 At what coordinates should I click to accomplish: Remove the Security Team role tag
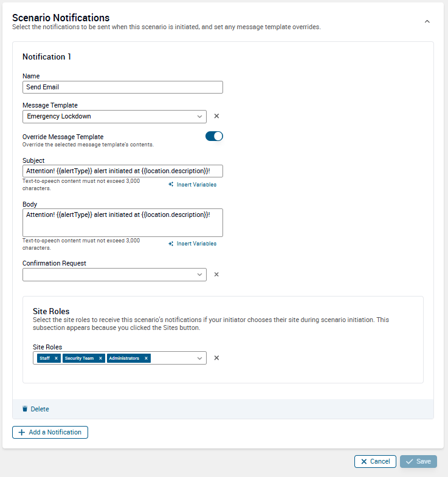pyautogui.click(x=100, y=359)
